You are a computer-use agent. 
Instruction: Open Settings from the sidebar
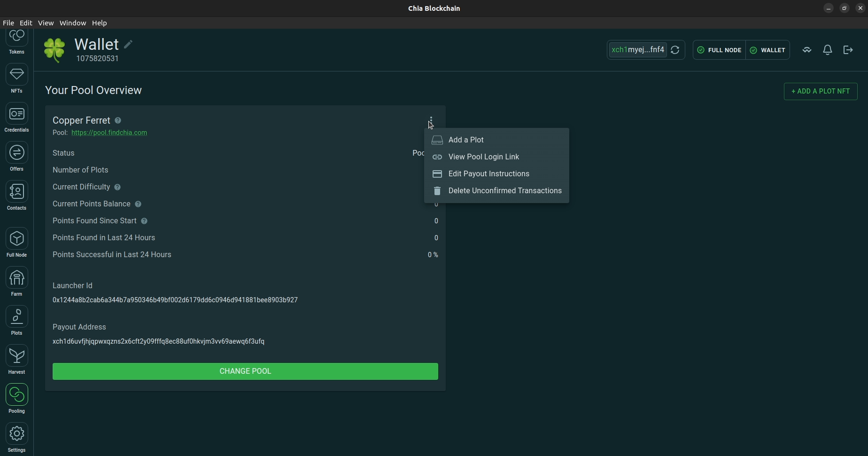coord(17,438)
